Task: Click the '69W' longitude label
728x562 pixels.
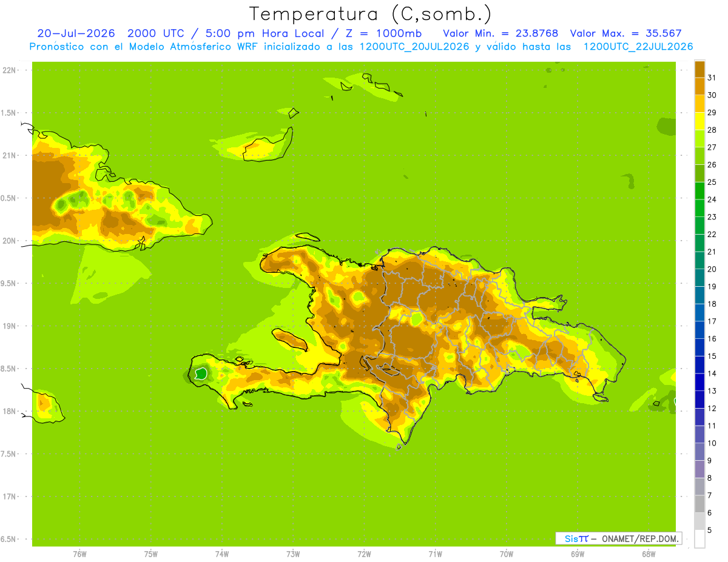Action: pyautogui.click(x=578, y=554)
